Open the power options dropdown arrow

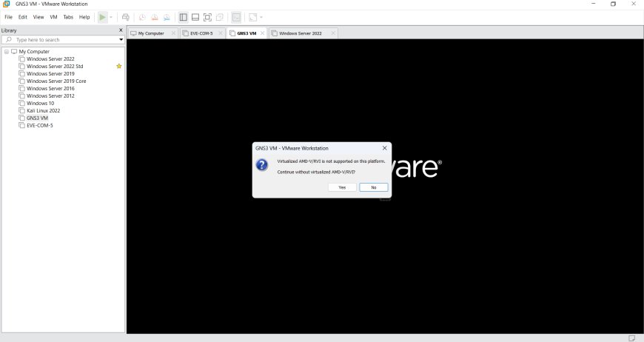click(111, 17)
